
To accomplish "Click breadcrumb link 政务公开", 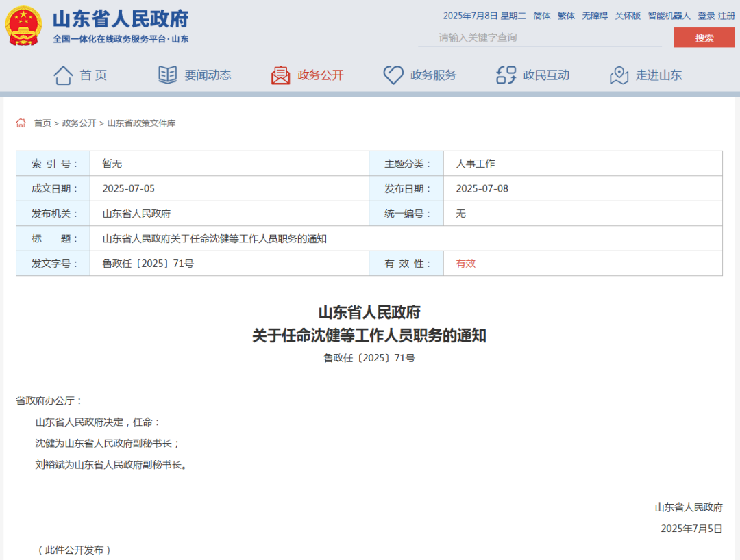I will [79, 123].
